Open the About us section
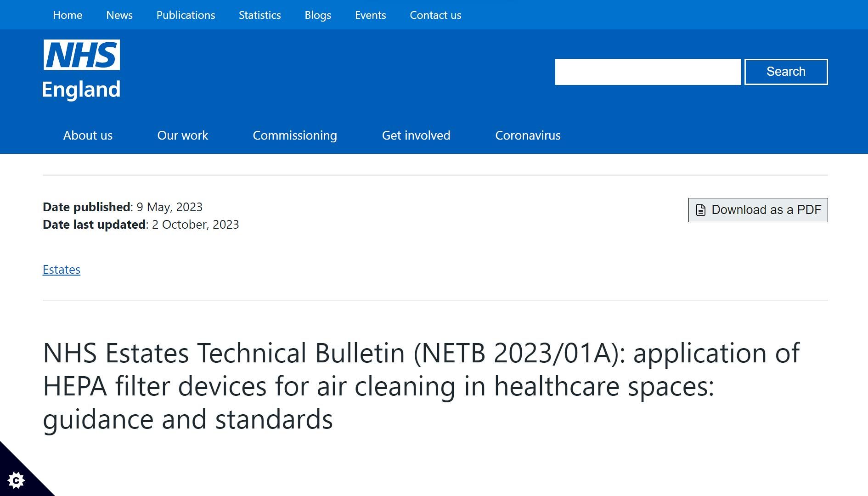 (x=88, y=135)
